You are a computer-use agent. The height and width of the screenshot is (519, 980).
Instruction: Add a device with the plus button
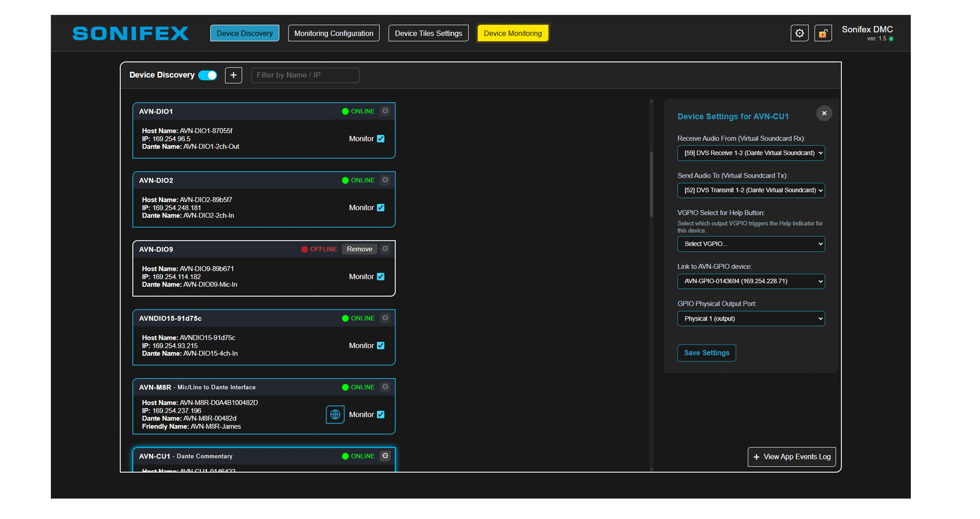point(233,75)
